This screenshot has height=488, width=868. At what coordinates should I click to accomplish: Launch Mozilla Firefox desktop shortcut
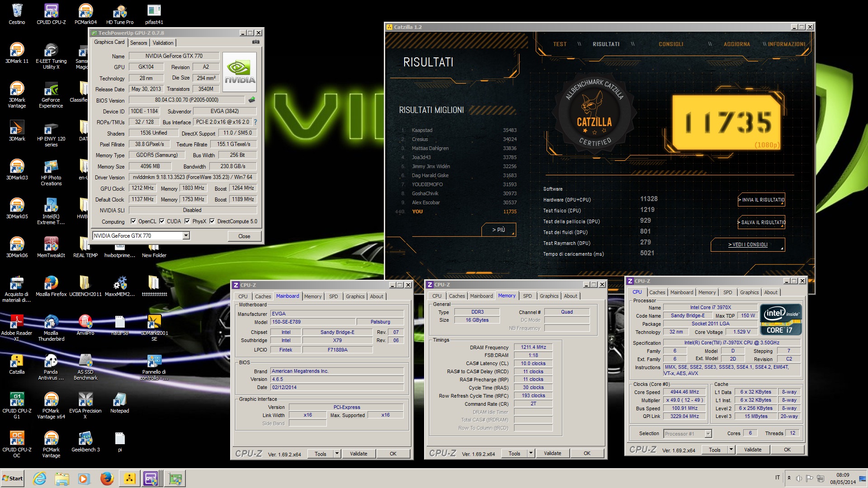pyautogui.click(x=51, y=286)
